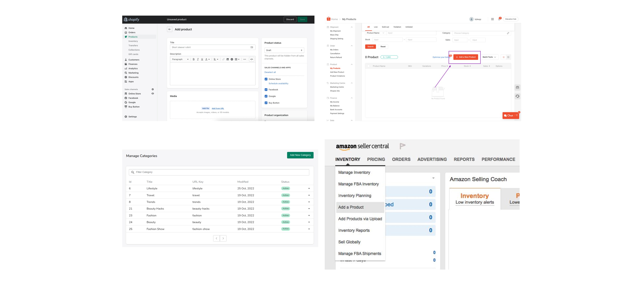Open the Shopee apps grid icon
This screenshot has height=285, width=644.
coord(492,19)
